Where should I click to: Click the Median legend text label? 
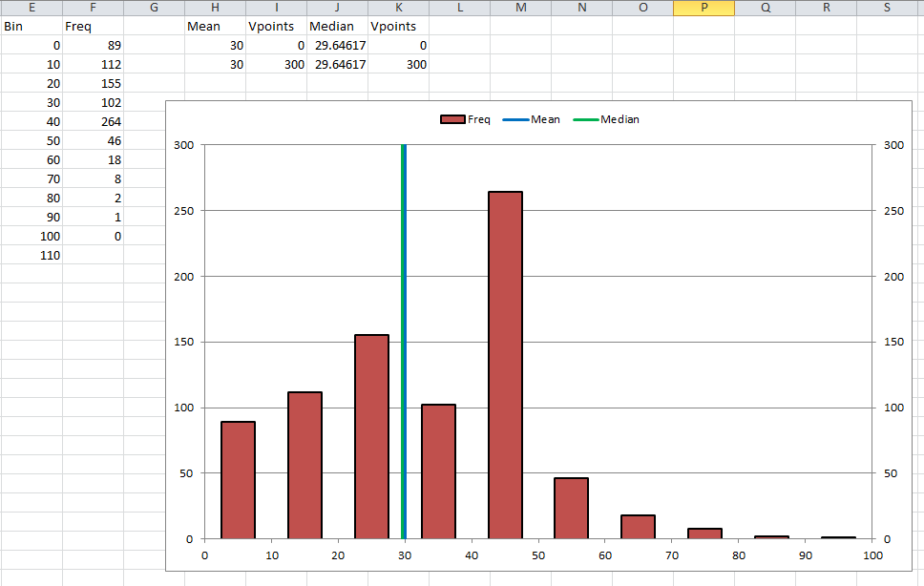(620, 119)
